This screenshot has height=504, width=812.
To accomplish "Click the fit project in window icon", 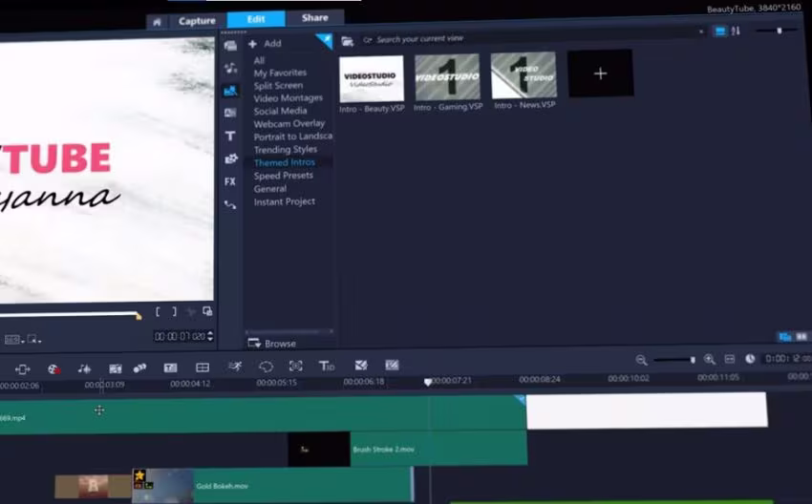I will [x=729, y=359].
